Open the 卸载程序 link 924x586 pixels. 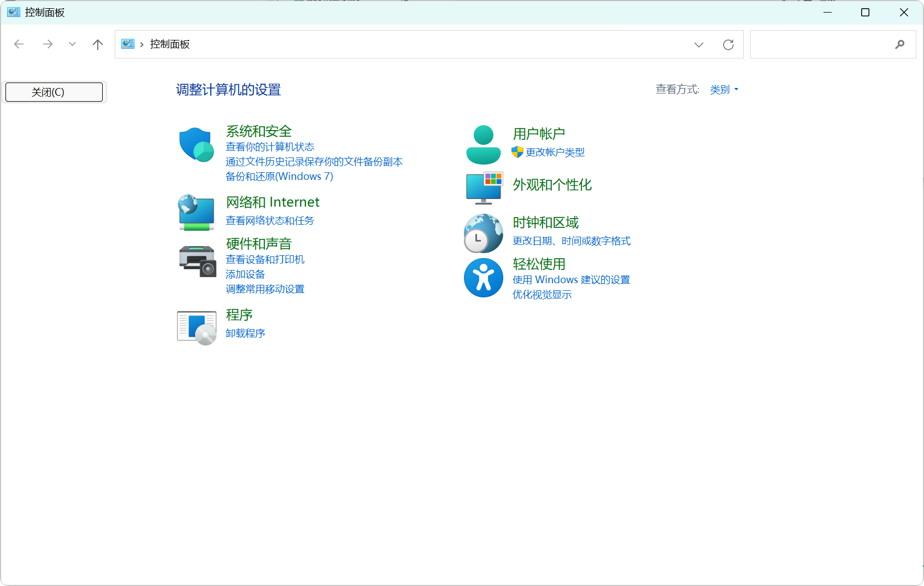point(245,333)
